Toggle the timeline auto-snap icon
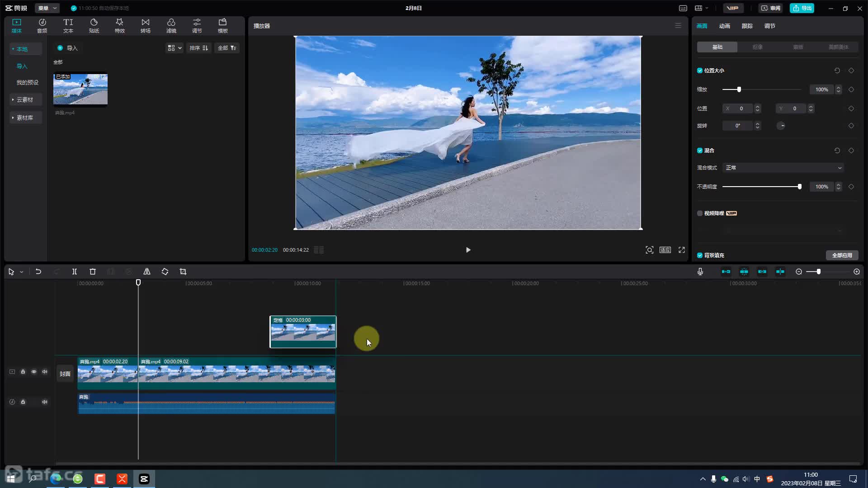The image size is (868, 488). tap(744, 272)
